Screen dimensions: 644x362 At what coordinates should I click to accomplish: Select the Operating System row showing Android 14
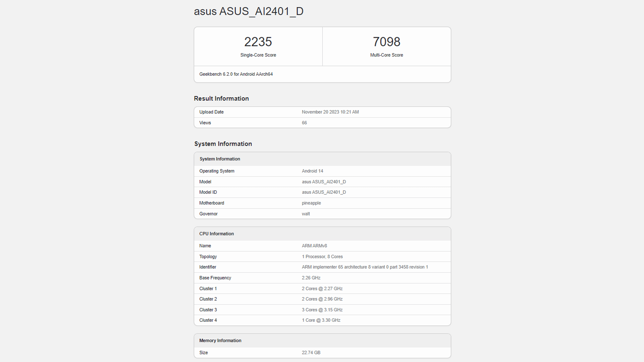point(312,171)
